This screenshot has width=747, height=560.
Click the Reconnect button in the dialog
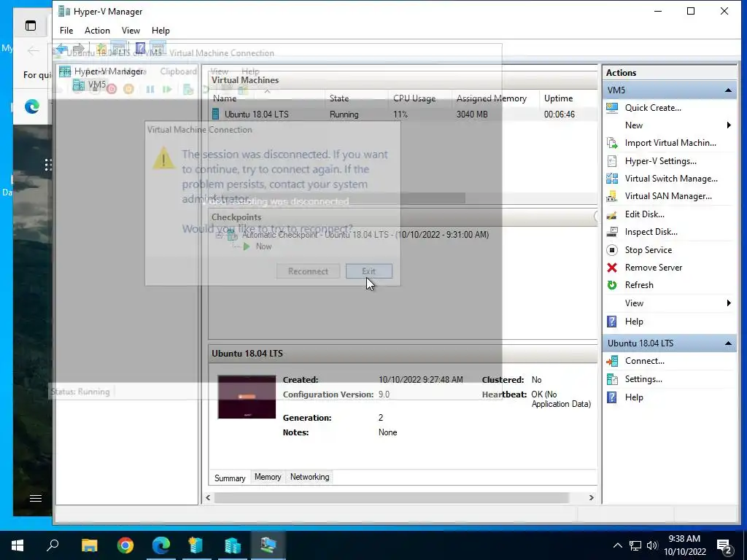click(x=308, y=271)
